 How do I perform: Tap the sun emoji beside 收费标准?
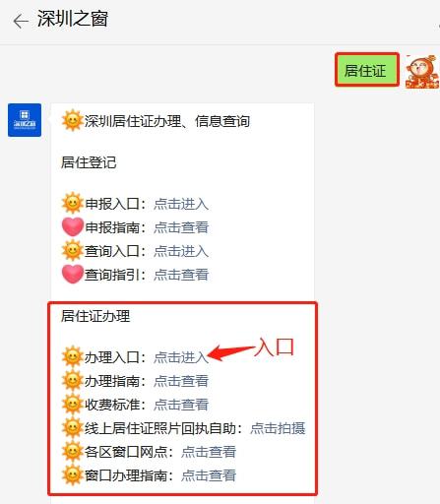coord(72,404)
